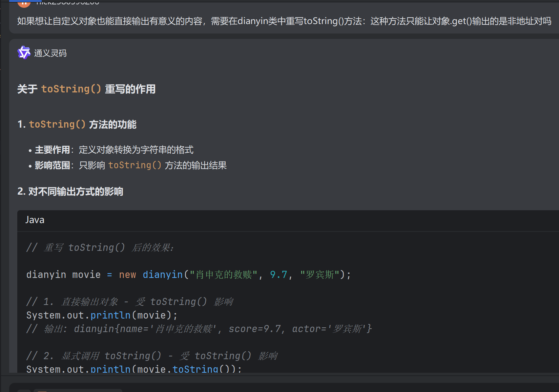Screen dimensions: 559x392
Task: Click the dianyin constructor call in the code
Action: click(x=163, y=275)
